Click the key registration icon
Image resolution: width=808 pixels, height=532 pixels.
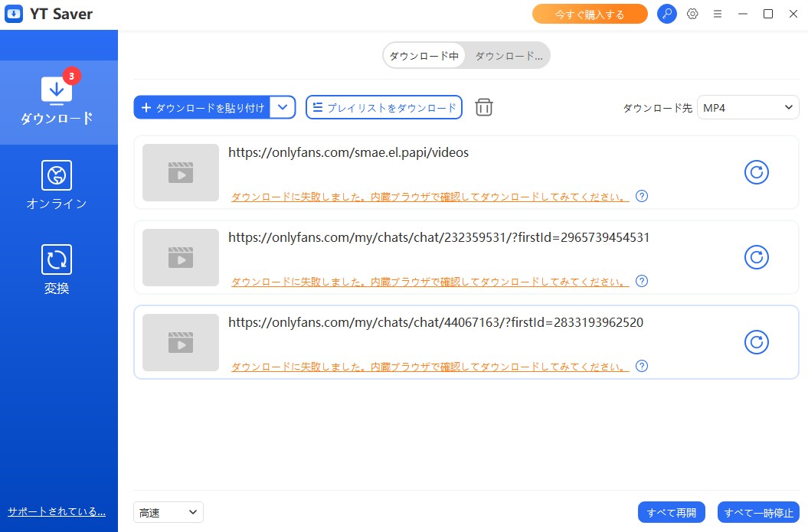coord(667,14)
